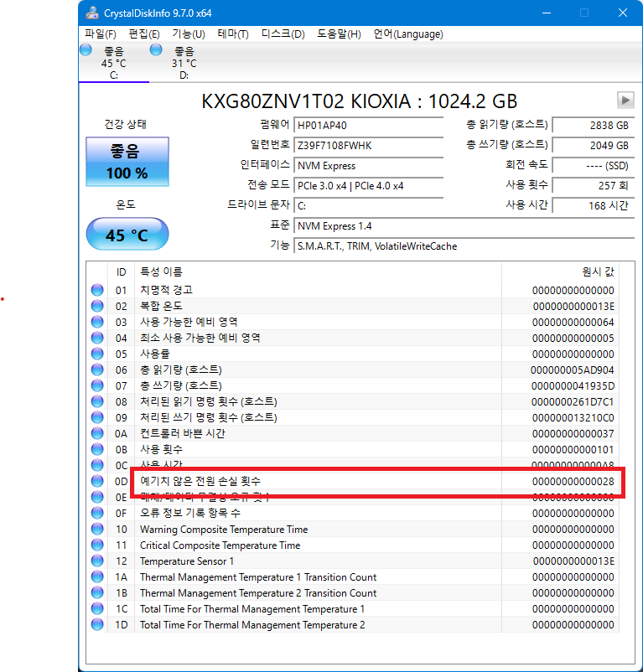Viewport: 643px width, 672px height.
Task: Click the firmware field HP01AP40
Action: (369, 126)
